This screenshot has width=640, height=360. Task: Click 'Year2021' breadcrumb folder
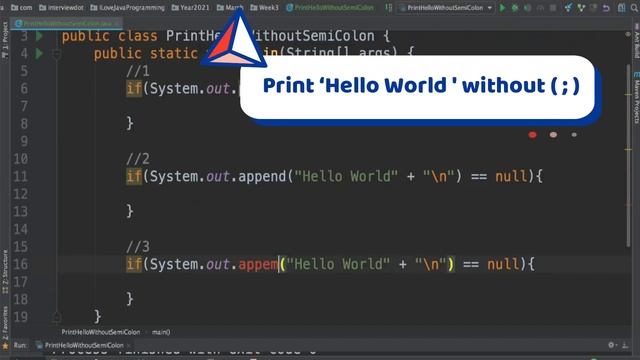pyautogui.click(x=191, y=8)
